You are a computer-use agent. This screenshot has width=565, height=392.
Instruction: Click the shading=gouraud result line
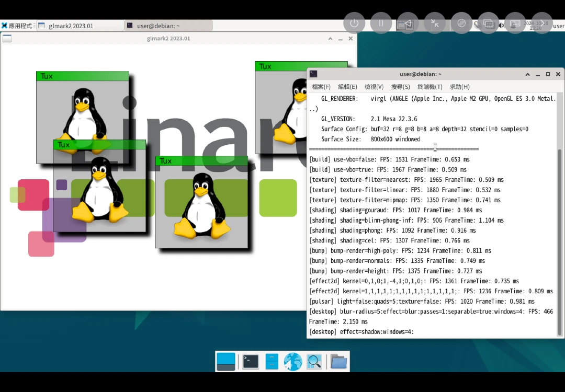click(x=395, y=210)
